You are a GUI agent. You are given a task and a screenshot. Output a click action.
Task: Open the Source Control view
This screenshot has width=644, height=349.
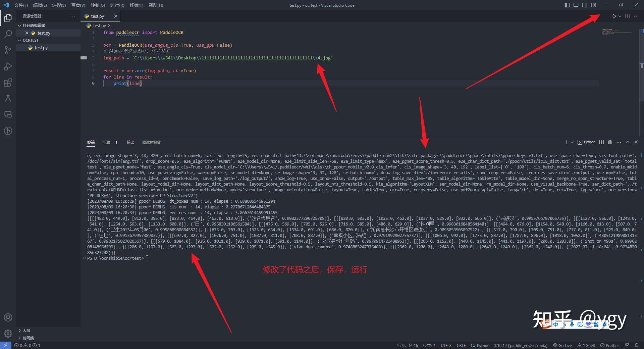click(x=8, y=50)
